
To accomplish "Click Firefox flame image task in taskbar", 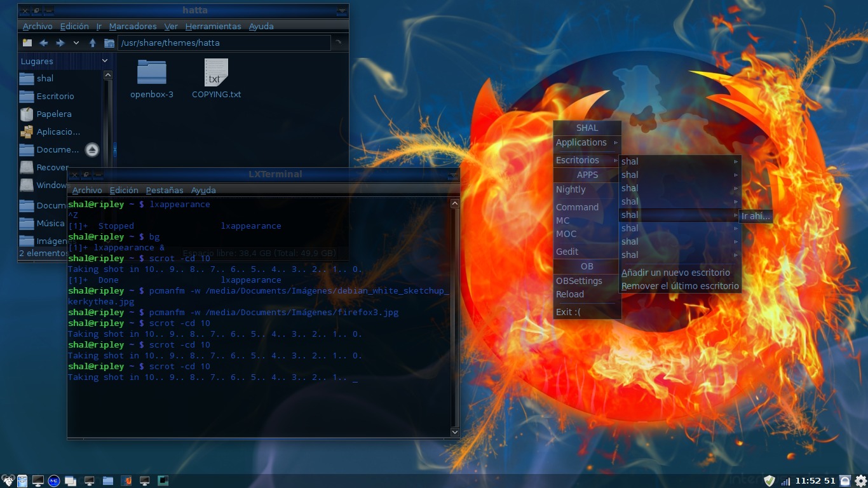I will (126, 481).
